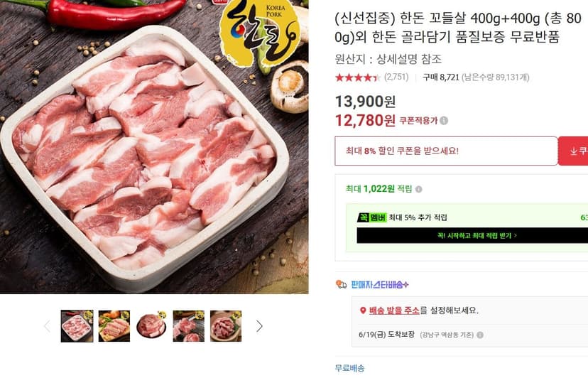Open the 2,751 reviews count link
Viewport: 588px width, 378px height.
click(x=396, y=77)
